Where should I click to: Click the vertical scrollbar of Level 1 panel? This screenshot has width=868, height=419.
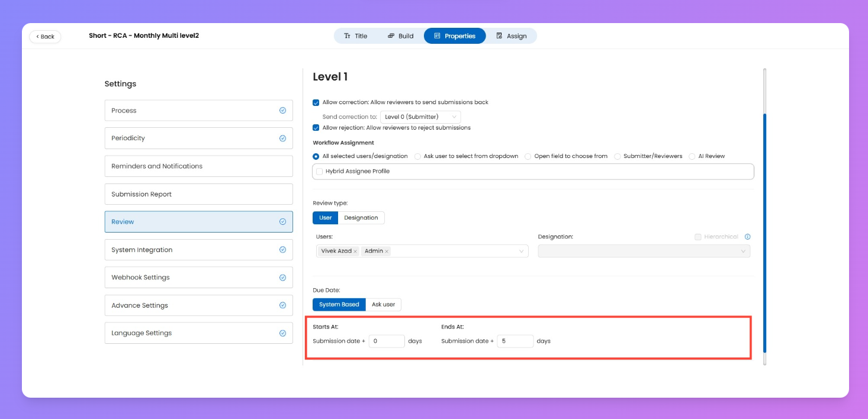pyautogui.click(x=764, y=233)
